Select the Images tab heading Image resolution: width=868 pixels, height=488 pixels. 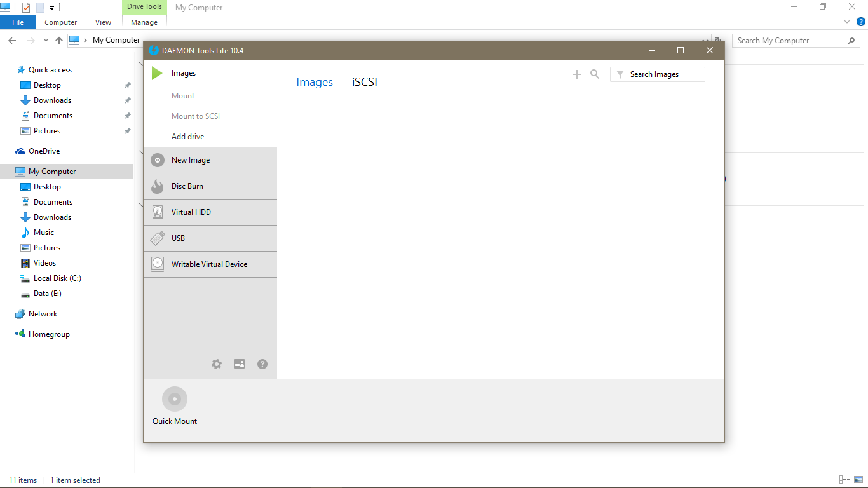pos(315,82)
